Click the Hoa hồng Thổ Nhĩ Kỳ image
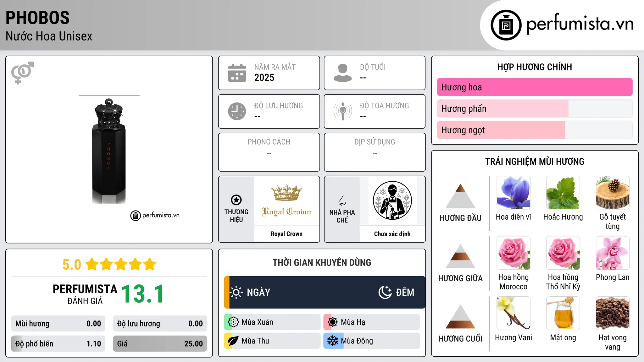The height and width of the screenshot is (362, 644). click(563, 253)
